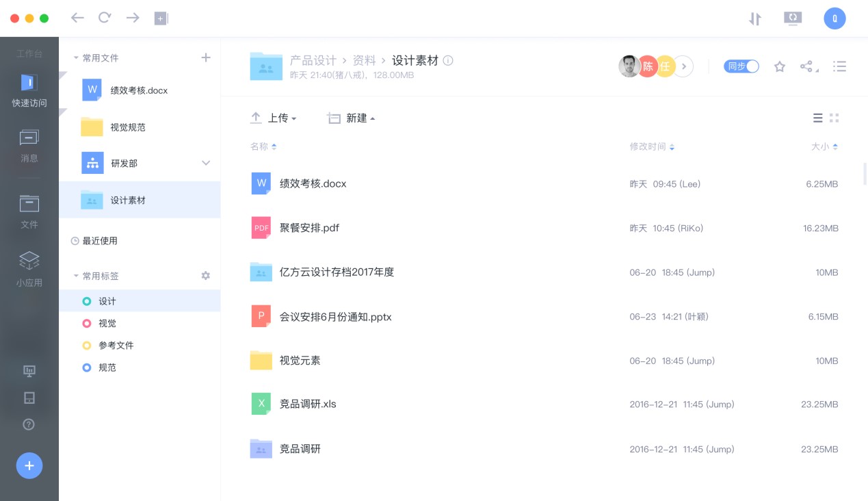This screenshot has height=501, width=868.
Task: Open the help question mark icon
Action: pyautogui.click(x=29, y=424)
